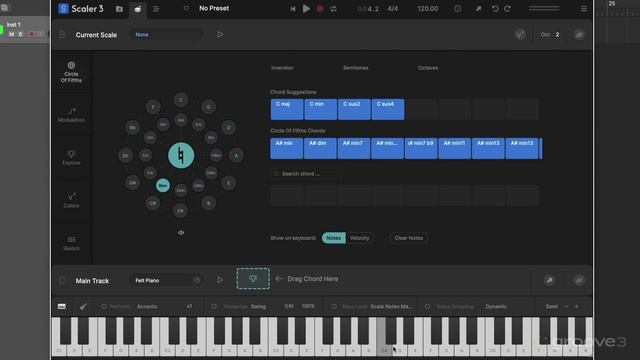Image resolution: width=640 pixels, height=360 pixels.
Task: Undo last action
Action: 495,9
